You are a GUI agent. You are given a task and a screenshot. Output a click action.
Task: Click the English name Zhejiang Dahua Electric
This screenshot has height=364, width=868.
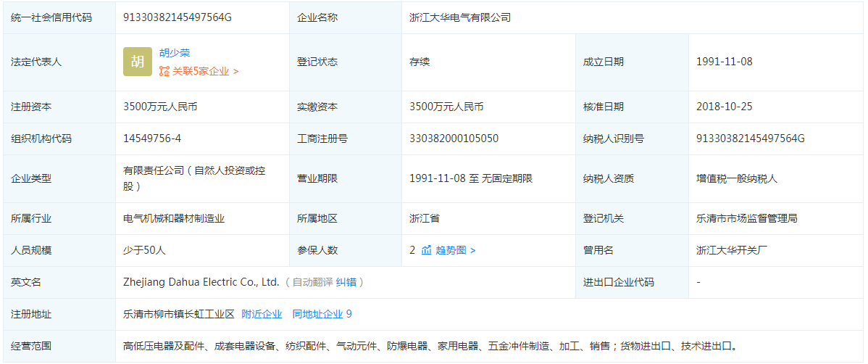(201, 282)
